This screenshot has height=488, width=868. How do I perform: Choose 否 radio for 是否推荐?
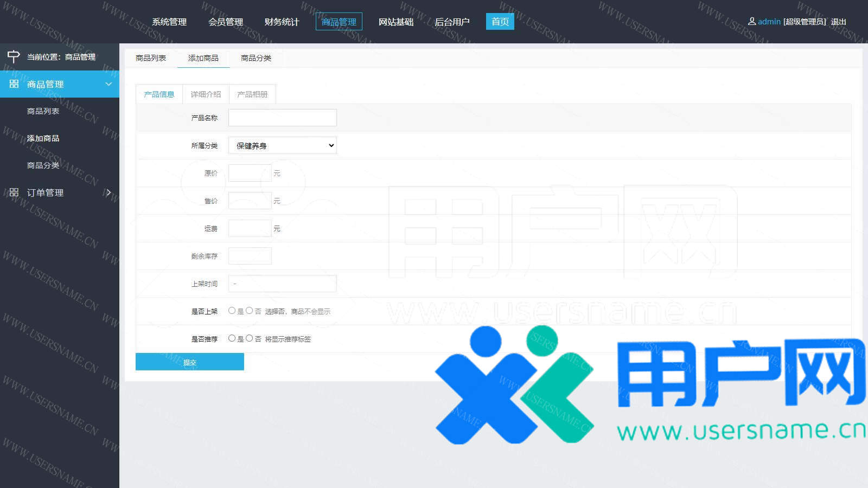[x=250, y=338]
